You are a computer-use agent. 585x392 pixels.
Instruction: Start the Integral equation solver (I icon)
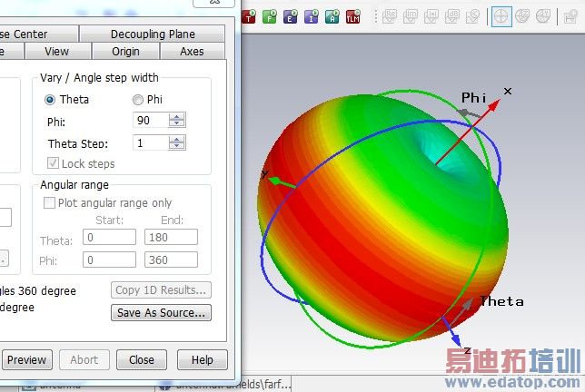(x=312, y=16)
